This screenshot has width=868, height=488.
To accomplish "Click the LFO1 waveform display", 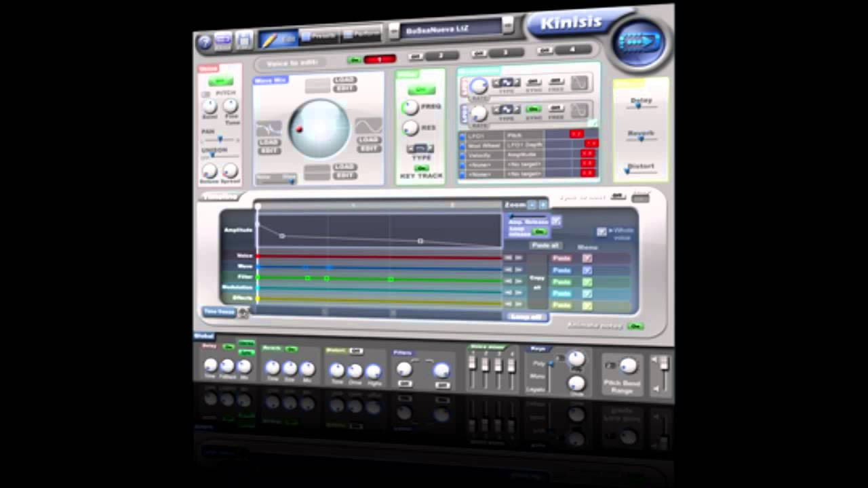I will (x=579, y=84).
